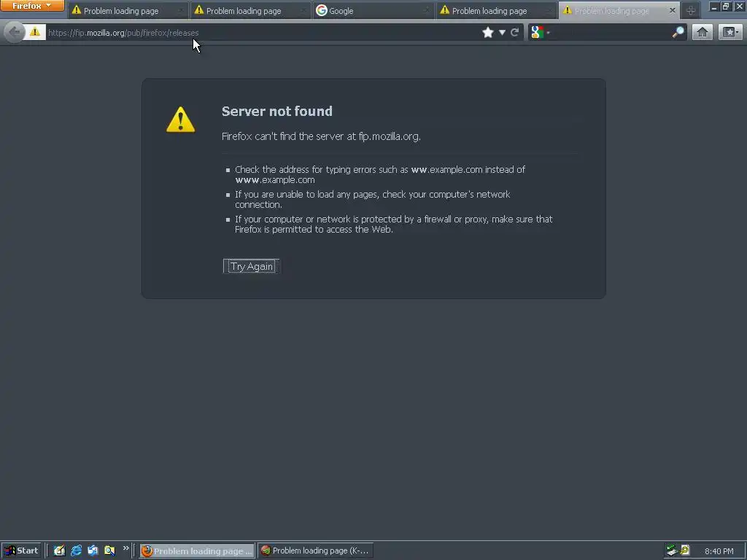
Task: Expand hidden quick launch items chevron
Action: click(x=125, y=548)
